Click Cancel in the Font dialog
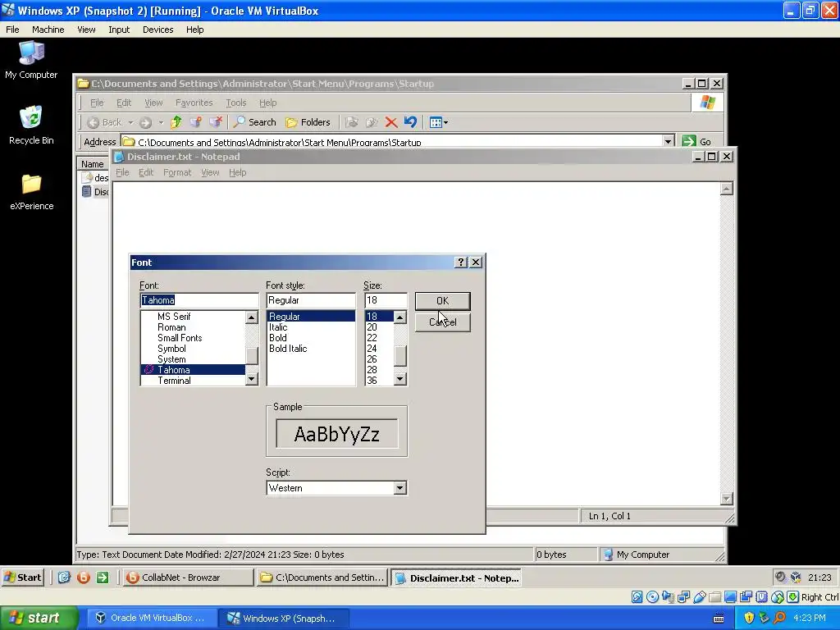Image resolution: width=840 pixels, height=630 pixels. pyautogui.click(x=442, y=322)
